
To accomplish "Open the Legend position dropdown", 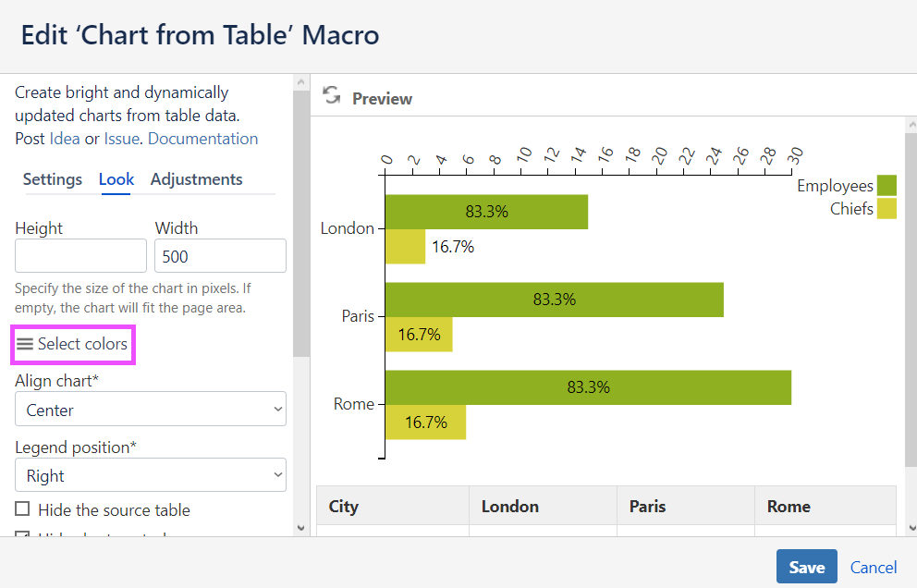I will (151, 475).
